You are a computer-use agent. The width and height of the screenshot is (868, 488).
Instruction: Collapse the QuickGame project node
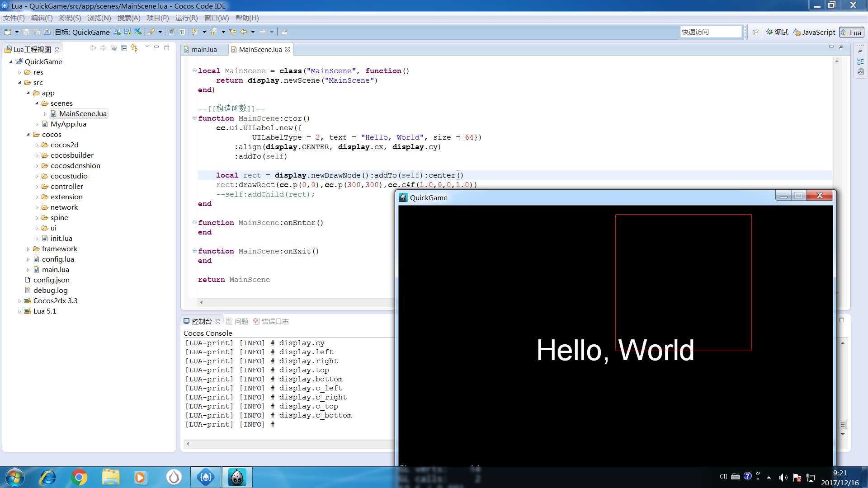11,61
